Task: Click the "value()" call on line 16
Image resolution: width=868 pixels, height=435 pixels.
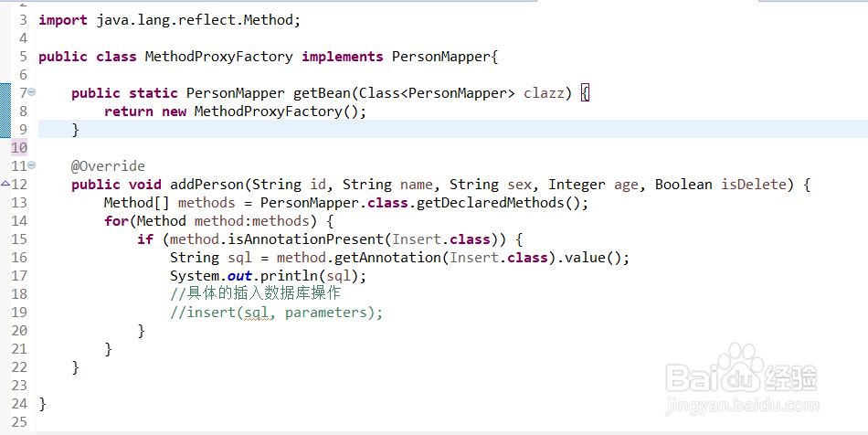Action: pyautogui.click(x=593, y=258)
